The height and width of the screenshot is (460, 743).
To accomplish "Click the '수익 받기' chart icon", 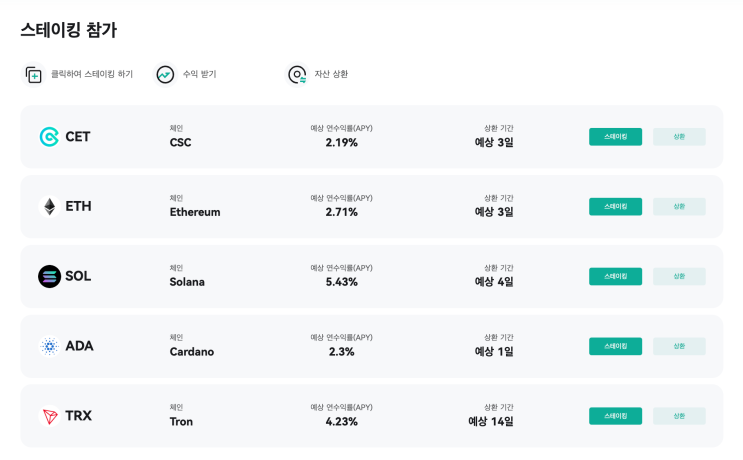I will pos(165,75).
